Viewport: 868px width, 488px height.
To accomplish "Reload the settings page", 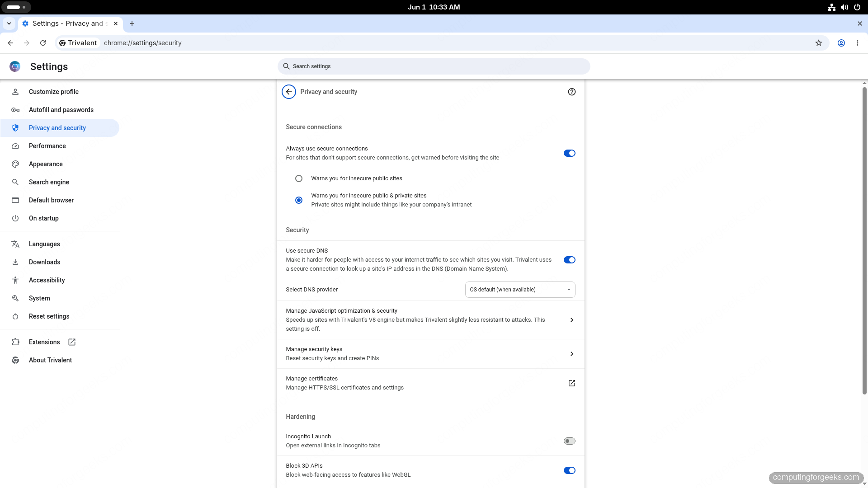I will 43,43.
